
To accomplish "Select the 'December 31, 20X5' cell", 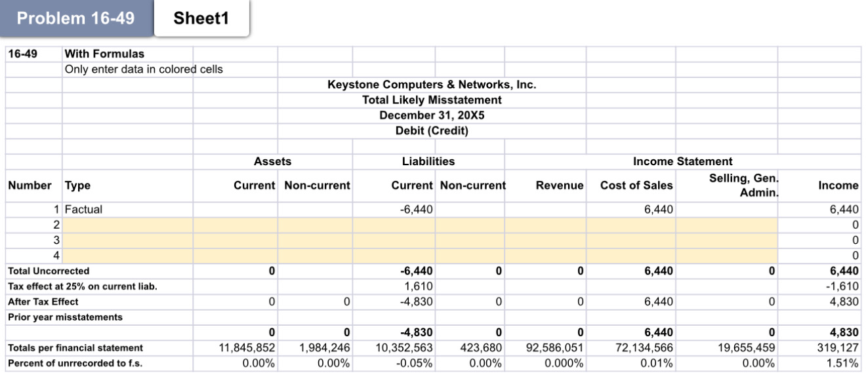I will click(x=432, y=115).
